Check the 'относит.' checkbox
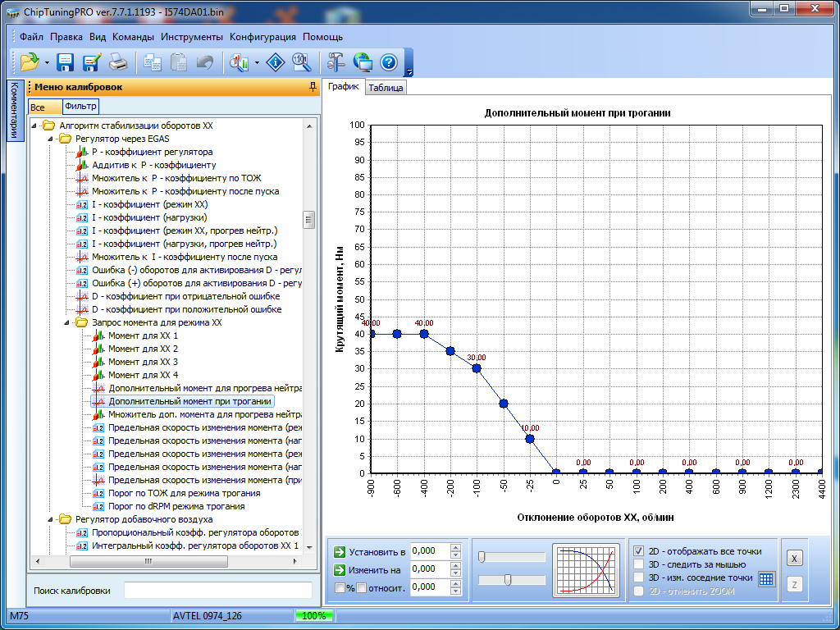Viewport: 840px width, 630px height. click(362, 587)
